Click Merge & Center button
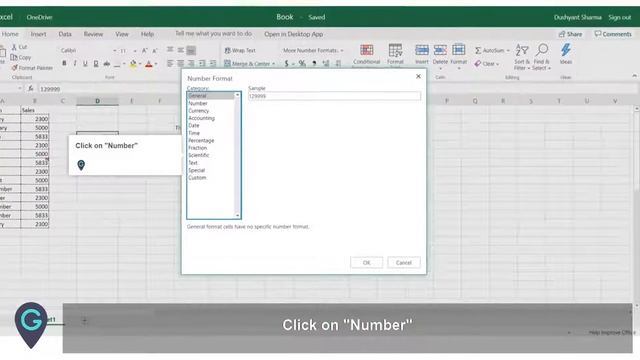The height and width of the screenshot is (360, 640). (x=249, y=64)
